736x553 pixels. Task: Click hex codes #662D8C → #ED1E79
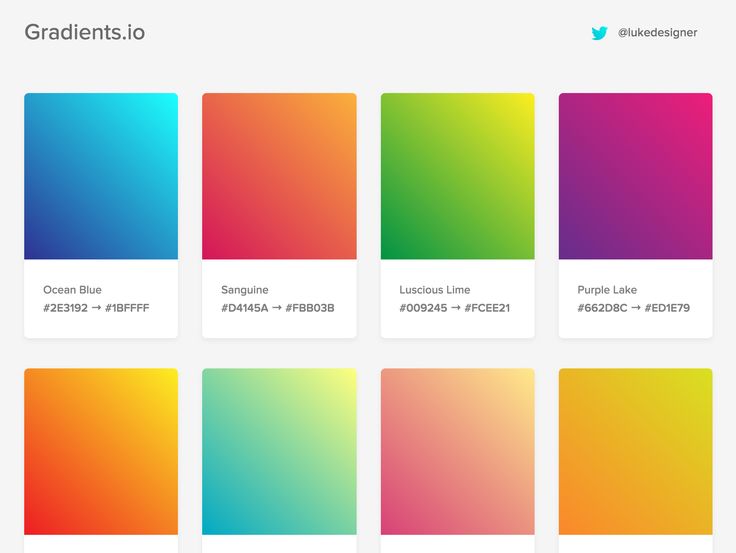(x=633, y=308)
